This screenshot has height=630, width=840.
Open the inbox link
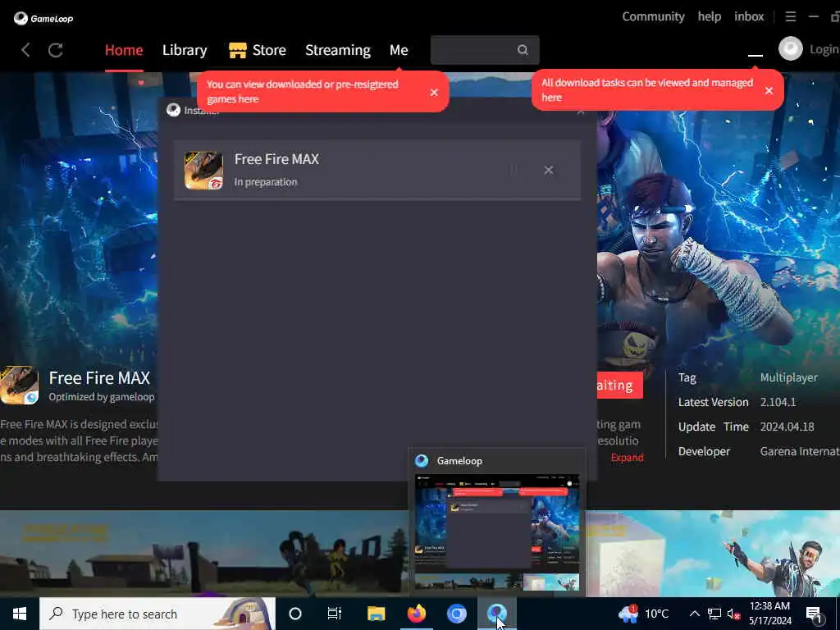[x=749, y=16]
